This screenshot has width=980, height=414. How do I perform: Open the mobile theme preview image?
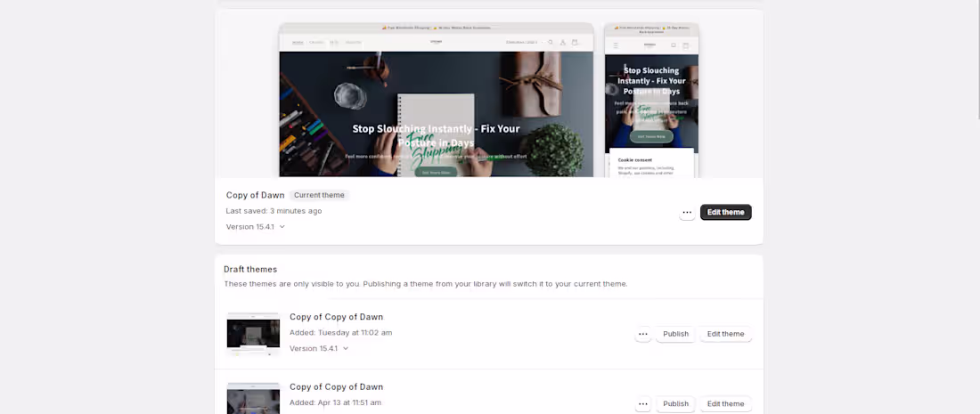pos(651,100)
